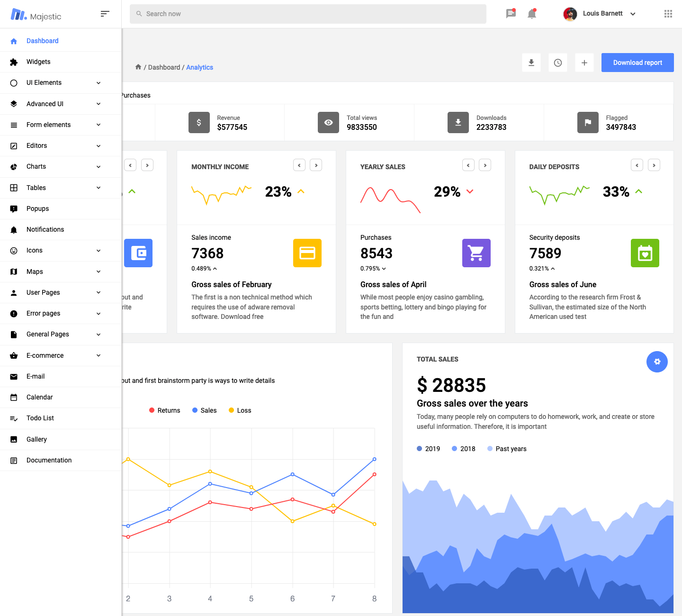Open the apps grid menu icon
Viewport: 682px width, 616px height.
(668, 14)
